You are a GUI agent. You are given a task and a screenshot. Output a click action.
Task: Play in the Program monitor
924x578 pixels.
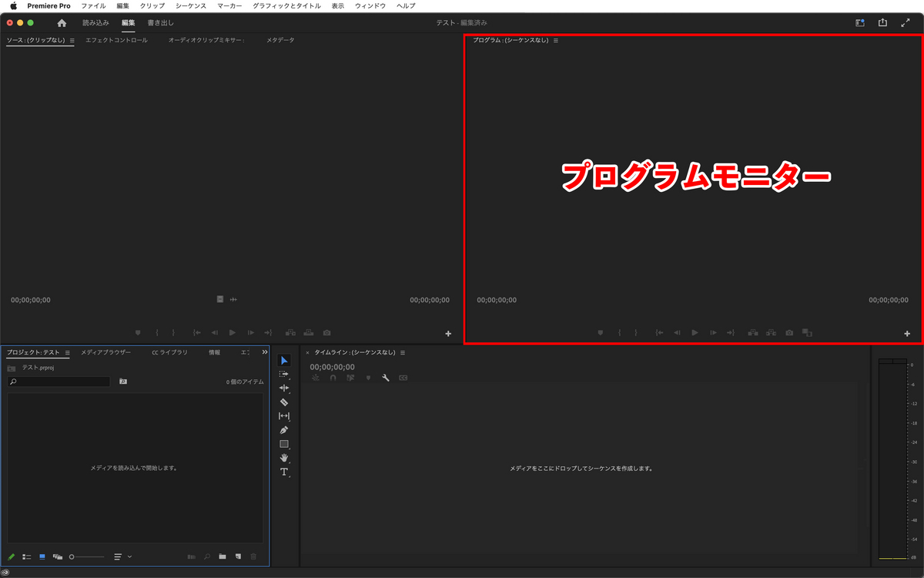[x=695, y=333]
